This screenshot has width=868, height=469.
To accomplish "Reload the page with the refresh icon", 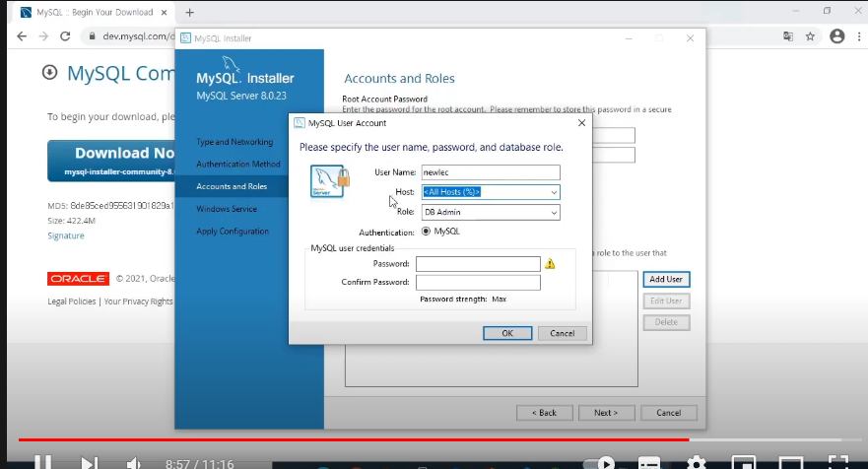I will coord(65,36).
